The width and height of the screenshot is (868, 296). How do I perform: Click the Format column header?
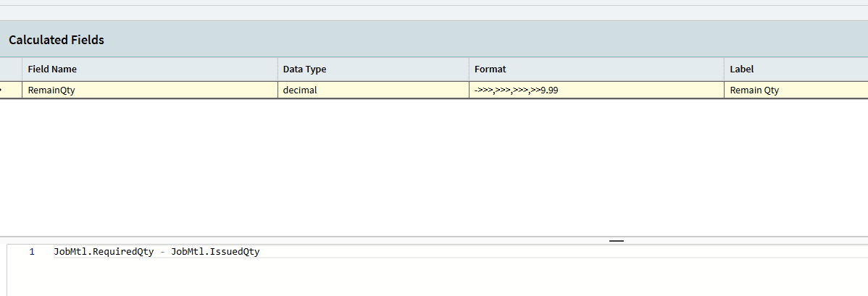click(491, 69)
